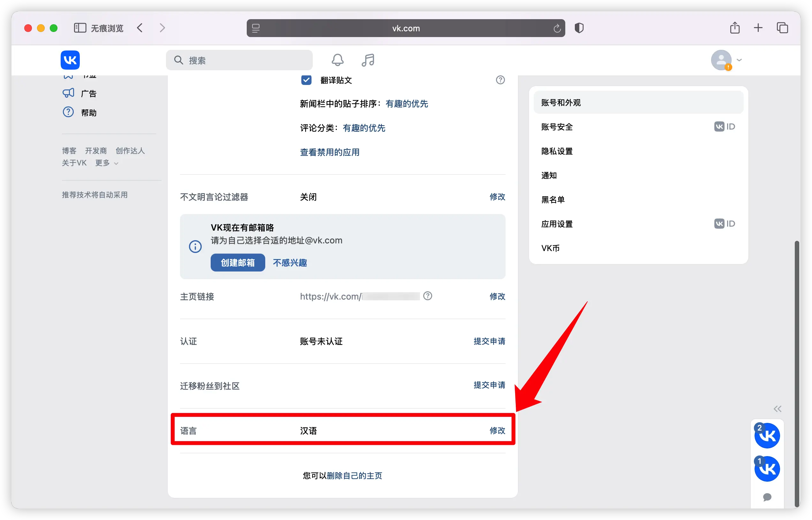Image resolution: width=812 pixels, height=520 pixels.
Task: Uncheck the 翻译贴文 checkbox
Action: pos(306,80)
